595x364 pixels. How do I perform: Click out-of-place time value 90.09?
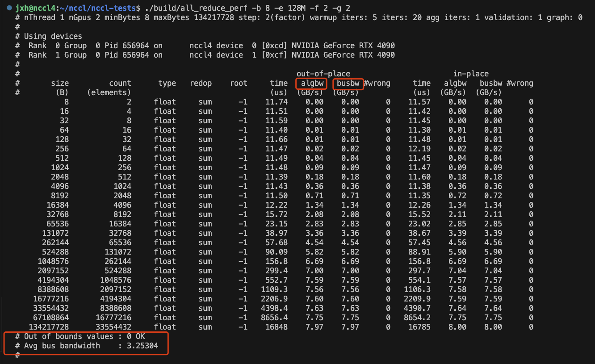[277, 252]
